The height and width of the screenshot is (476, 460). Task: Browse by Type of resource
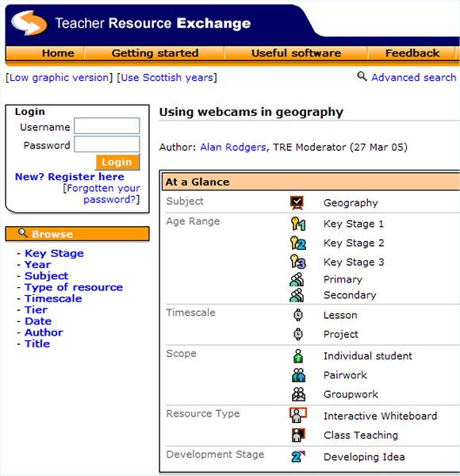[74, 287]
